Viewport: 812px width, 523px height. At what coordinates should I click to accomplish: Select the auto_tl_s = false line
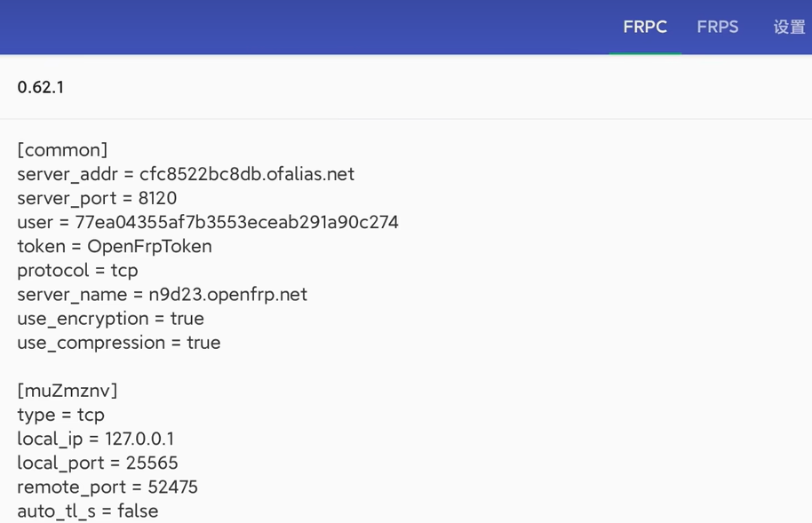point(88,511)
